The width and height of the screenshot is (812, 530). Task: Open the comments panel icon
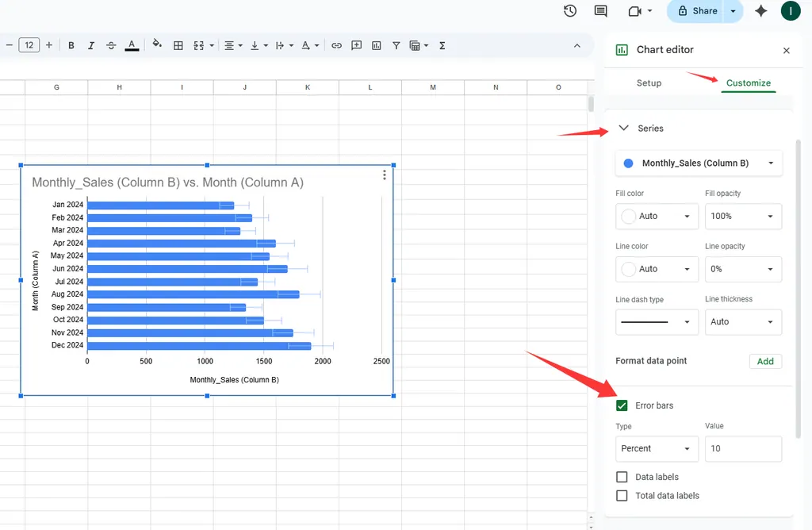point(601,11)
